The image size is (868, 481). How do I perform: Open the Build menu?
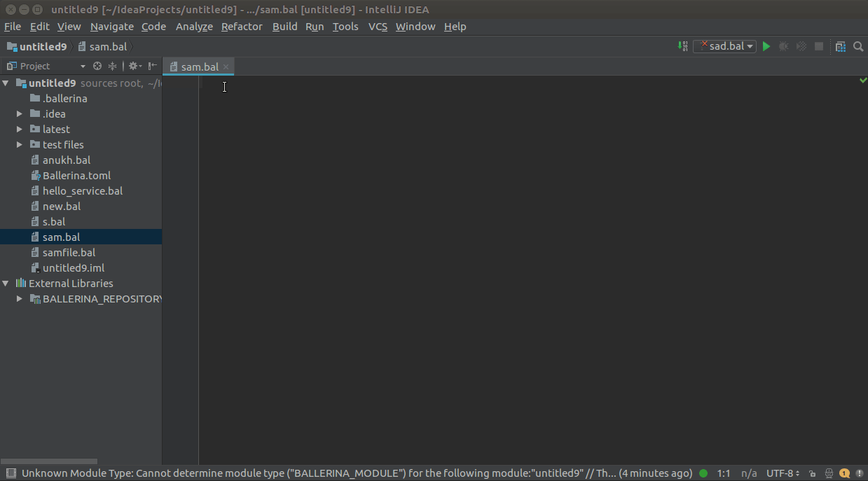(x=285, y=27)
